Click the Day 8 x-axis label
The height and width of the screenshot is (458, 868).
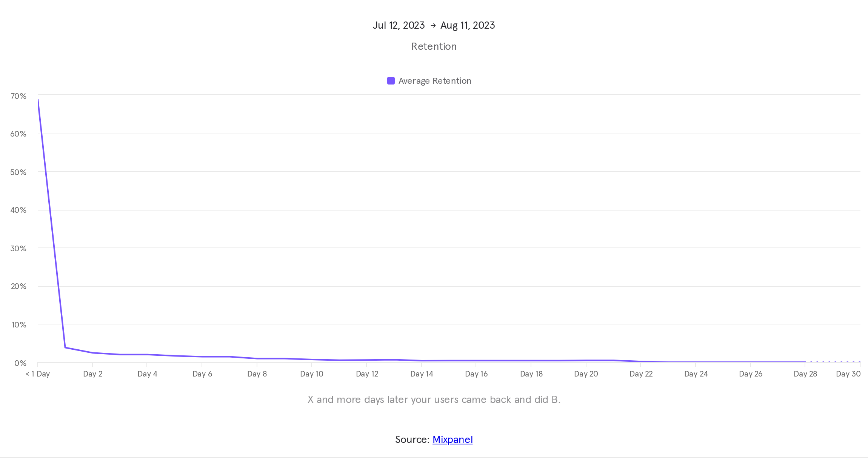coord(257,374)
